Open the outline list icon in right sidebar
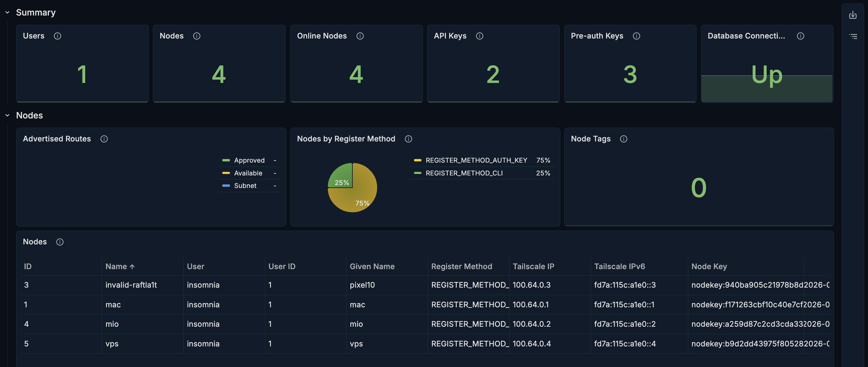Screen dimensions: 868x367 pos(853,36)
